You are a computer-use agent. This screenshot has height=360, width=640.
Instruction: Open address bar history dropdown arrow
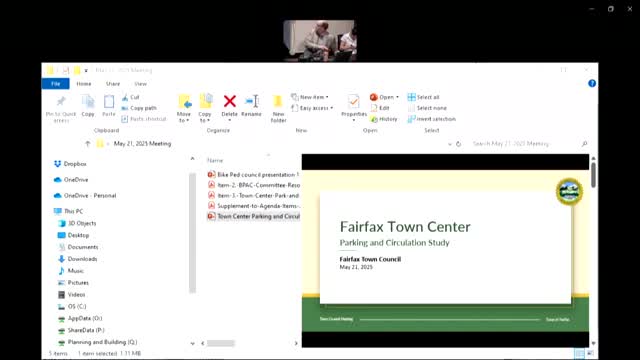(449, 144)
